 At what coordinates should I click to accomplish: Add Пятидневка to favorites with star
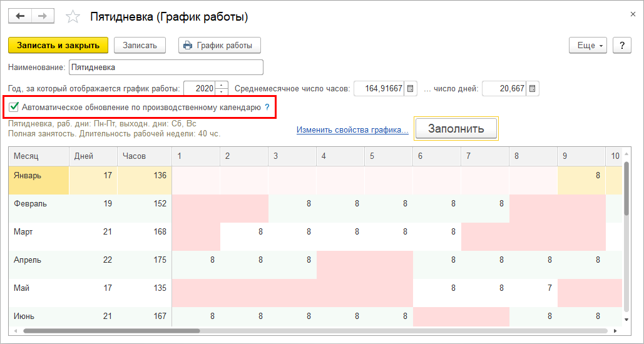point(73,17)
